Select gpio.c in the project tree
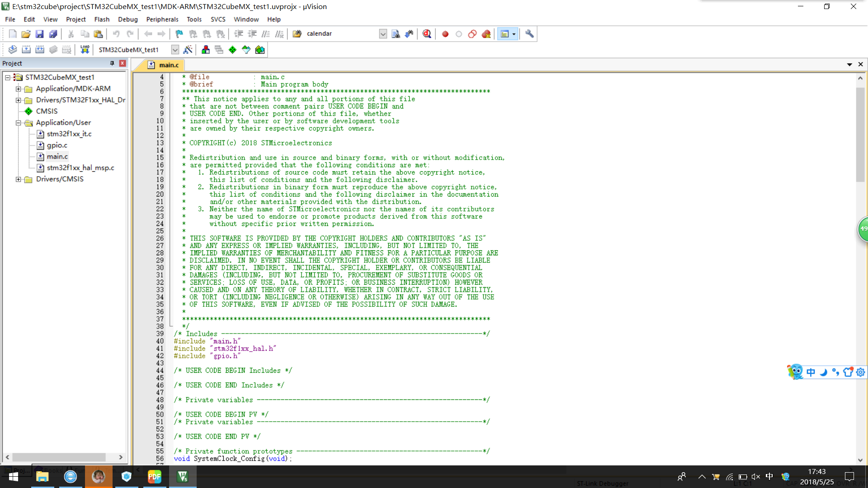868x488 pixels. click(x=57, y=145)
